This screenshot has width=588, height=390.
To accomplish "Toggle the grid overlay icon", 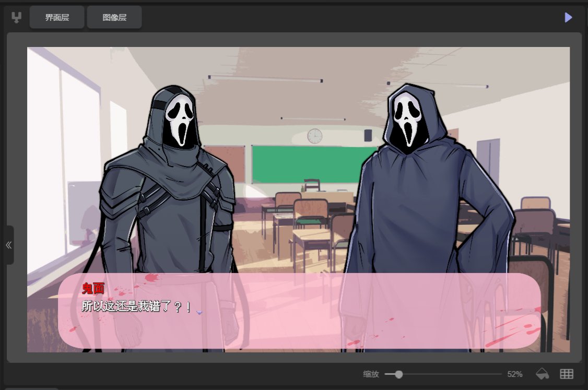I will [567, 374].
